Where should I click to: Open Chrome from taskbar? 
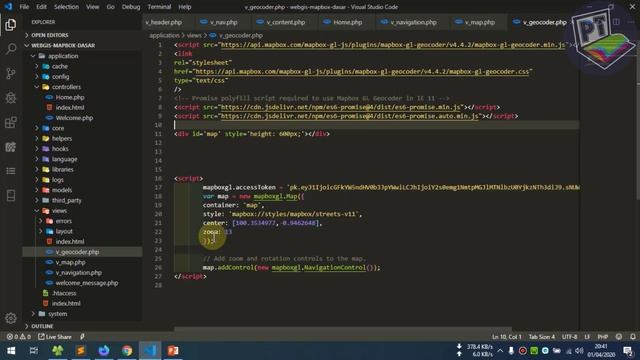point(127,351)
